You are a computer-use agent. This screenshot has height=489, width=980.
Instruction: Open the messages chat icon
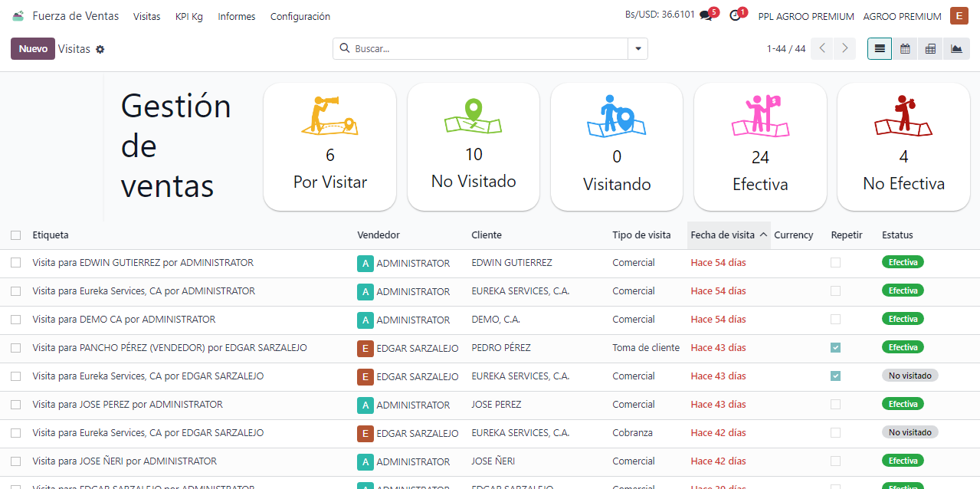[706, 16]
